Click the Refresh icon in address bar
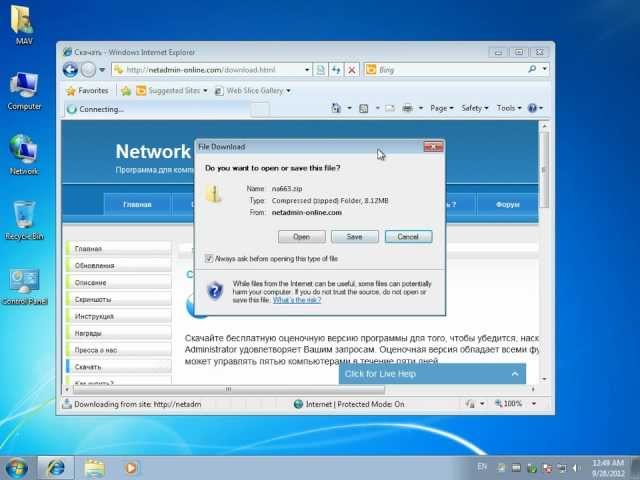This screenshot has height=480, width=640. [336, 70]
